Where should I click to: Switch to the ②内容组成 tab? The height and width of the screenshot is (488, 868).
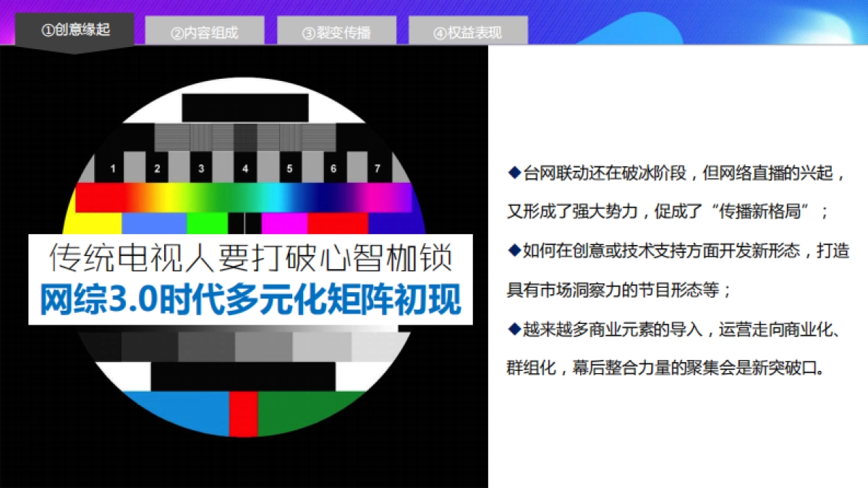coord(205,31)
